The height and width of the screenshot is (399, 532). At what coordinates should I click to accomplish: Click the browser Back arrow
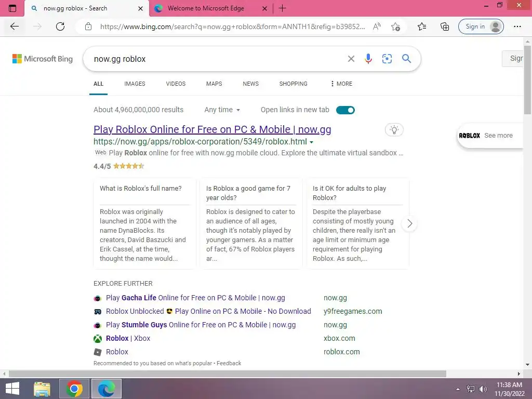14,26
